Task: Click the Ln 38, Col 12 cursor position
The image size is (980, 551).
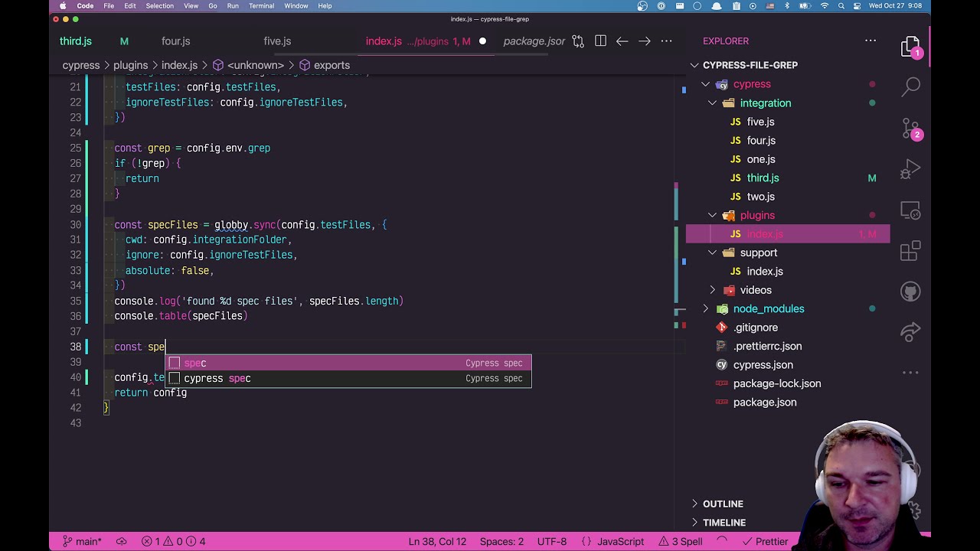Action: pos(437,541)
